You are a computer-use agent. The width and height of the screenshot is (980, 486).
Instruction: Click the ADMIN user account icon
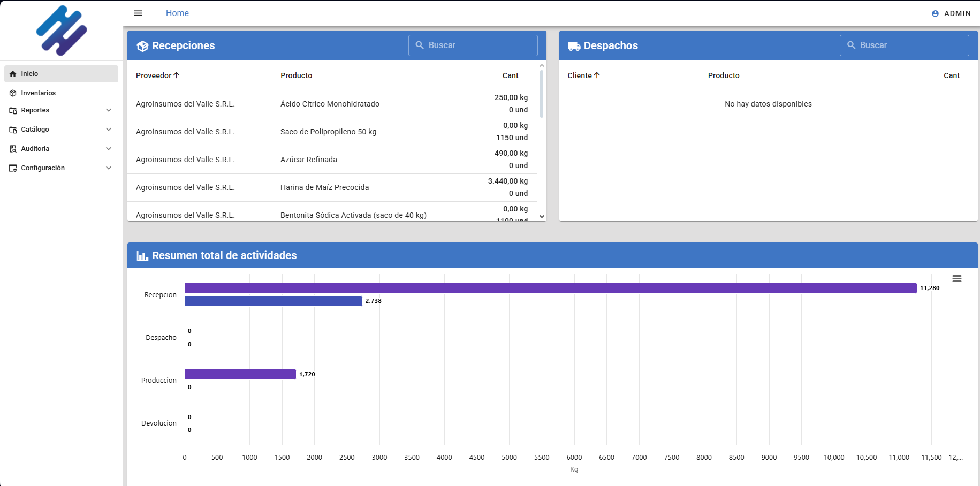tap(935, 13)
